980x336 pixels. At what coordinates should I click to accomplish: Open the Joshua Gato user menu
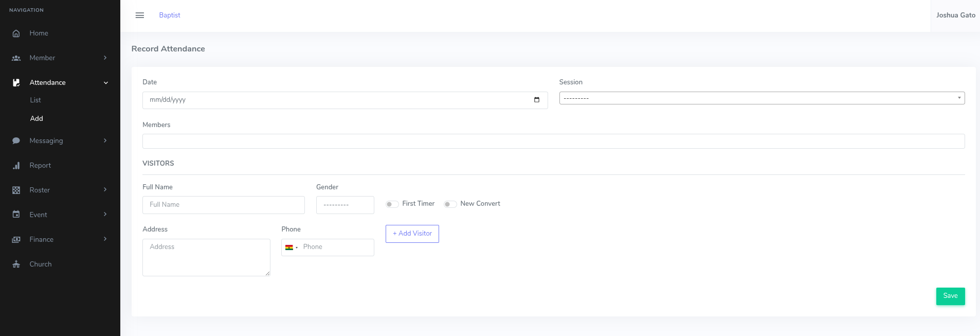(x=955, y=15)
